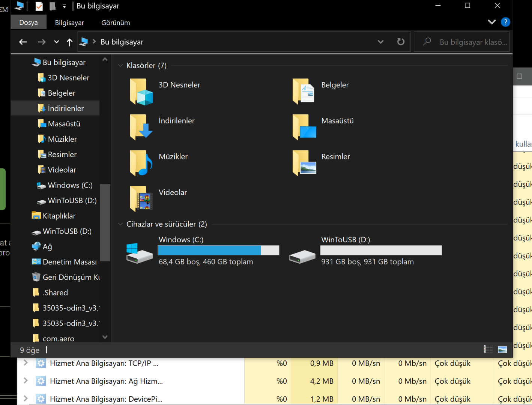Select Masaüstü in the navigation pane
The height and width of the screenshot is (405, 532).
point(64,124)
